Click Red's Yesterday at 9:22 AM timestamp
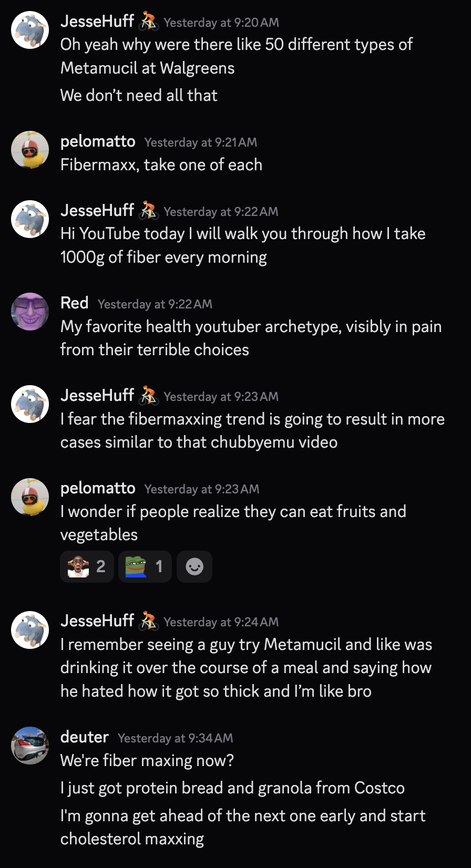 pos(155,304)
